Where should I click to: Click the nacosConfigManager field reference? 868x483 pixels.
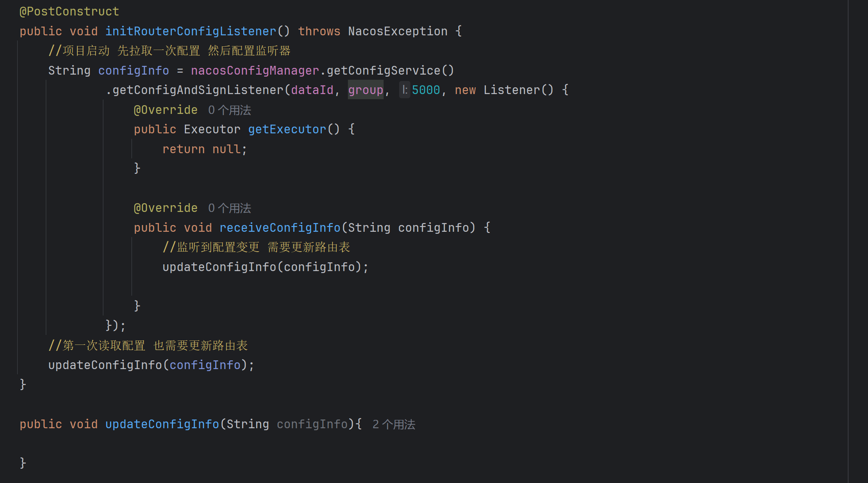255,71
